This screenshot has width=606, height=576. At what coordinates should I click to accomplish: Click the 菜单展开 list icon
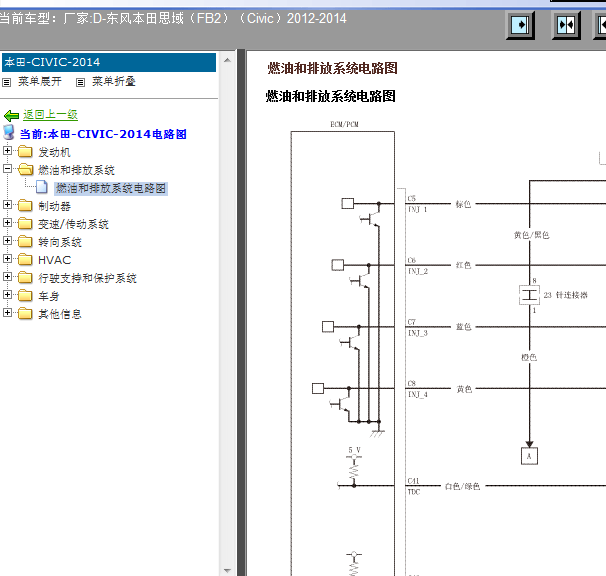click(x=7, y=82)
